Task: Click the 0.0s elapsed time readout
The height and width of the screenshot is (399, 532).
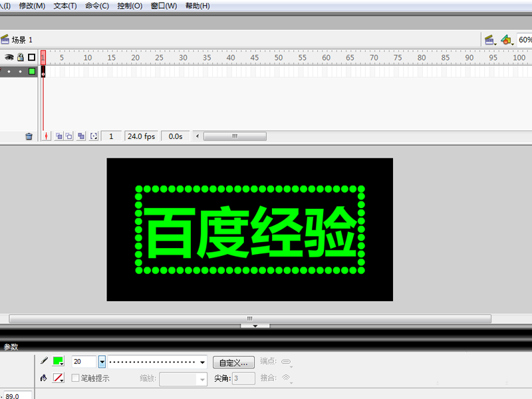Action: (x=176, y=136)
